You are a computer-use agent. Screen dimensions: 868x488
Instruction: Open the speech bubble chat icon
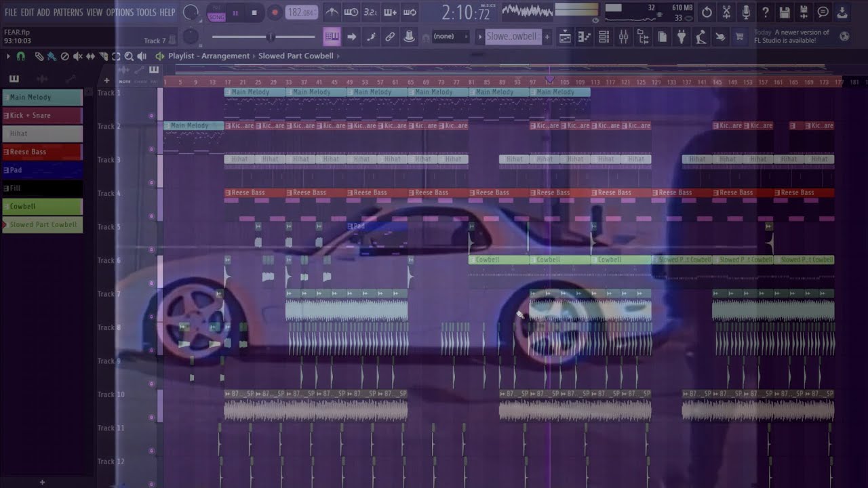pos(823,12)
